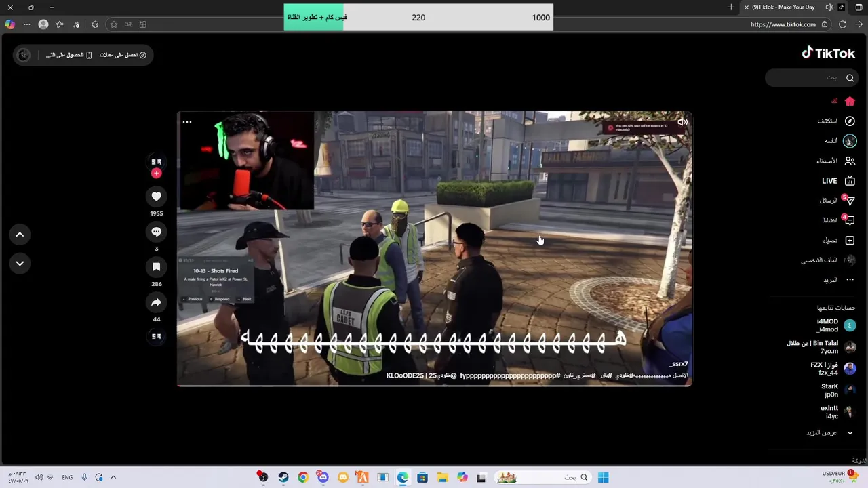Viewport: 868px width, 488px height.
Task: Open Explore compass icon in sidebar
Action: point(850,121)
